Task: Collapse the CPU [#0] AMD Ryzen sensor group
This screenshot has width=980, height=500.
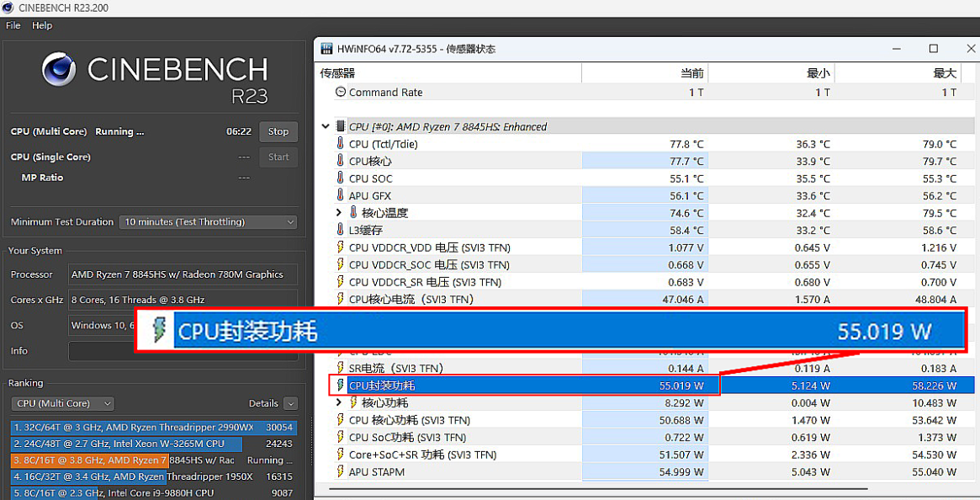Action: pos(326,127)
